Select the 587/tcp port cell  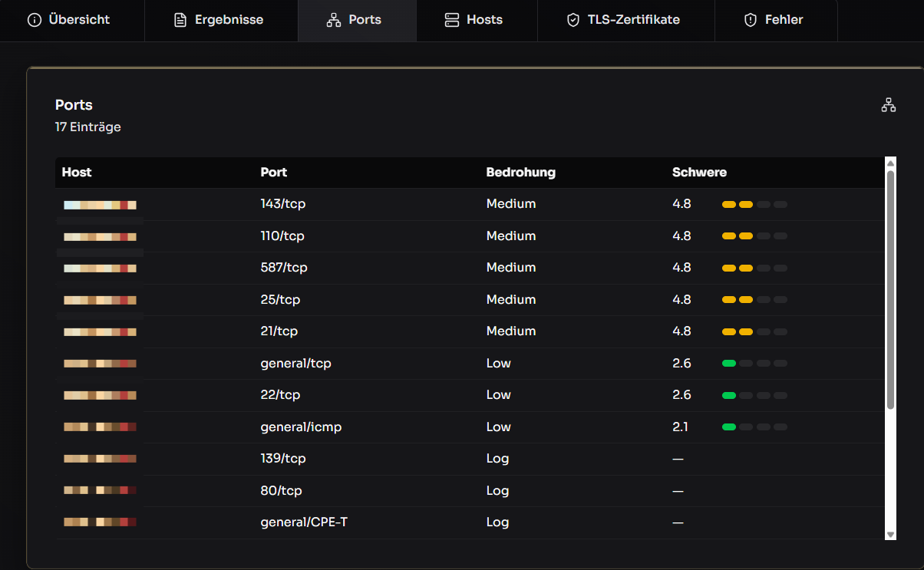click(284, 267)
